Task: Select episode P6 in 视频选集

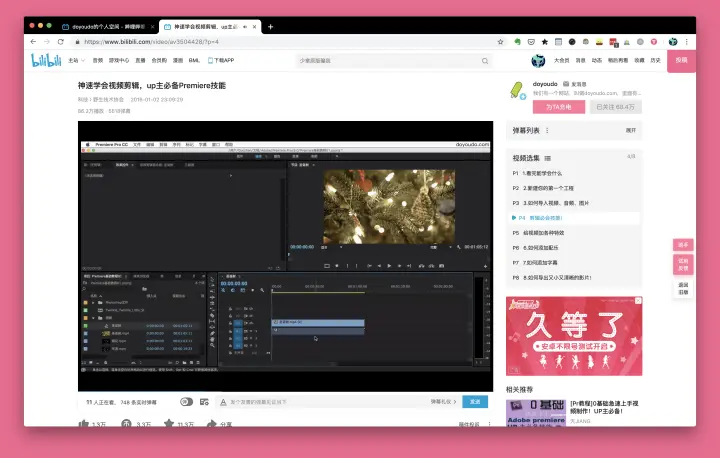Action: [574, 248]
